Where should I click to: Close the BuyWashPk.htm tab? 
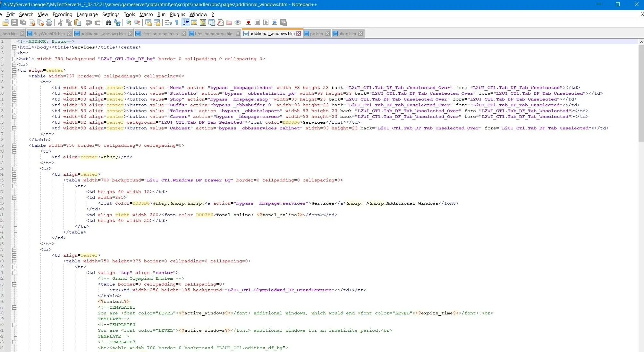coord(69,33)
